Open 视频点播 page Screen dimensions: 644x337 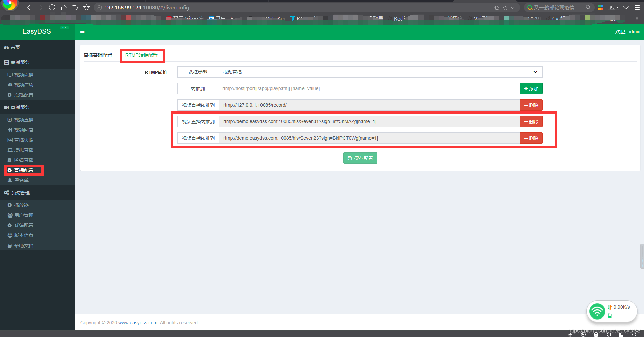[x=21, y=75]
